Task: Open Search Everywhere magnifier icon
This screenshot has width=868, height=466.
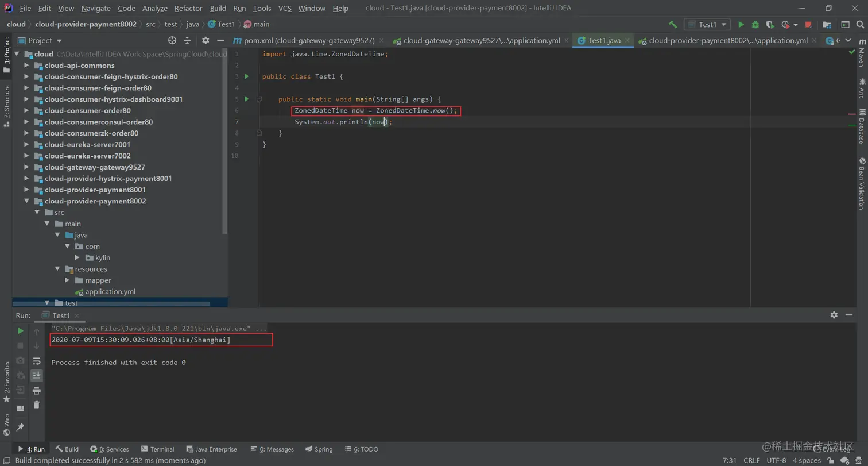Action: tap(860, 25)
